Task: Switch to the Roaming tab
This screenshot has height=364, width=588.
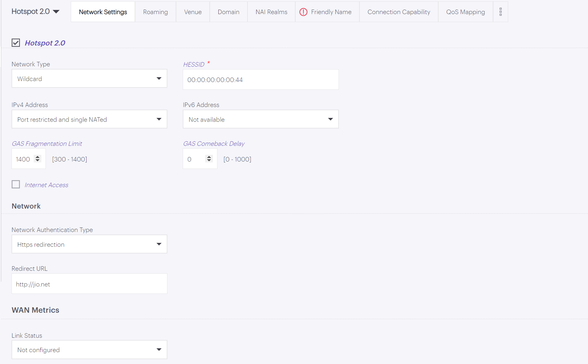Action: pos(155,12)
